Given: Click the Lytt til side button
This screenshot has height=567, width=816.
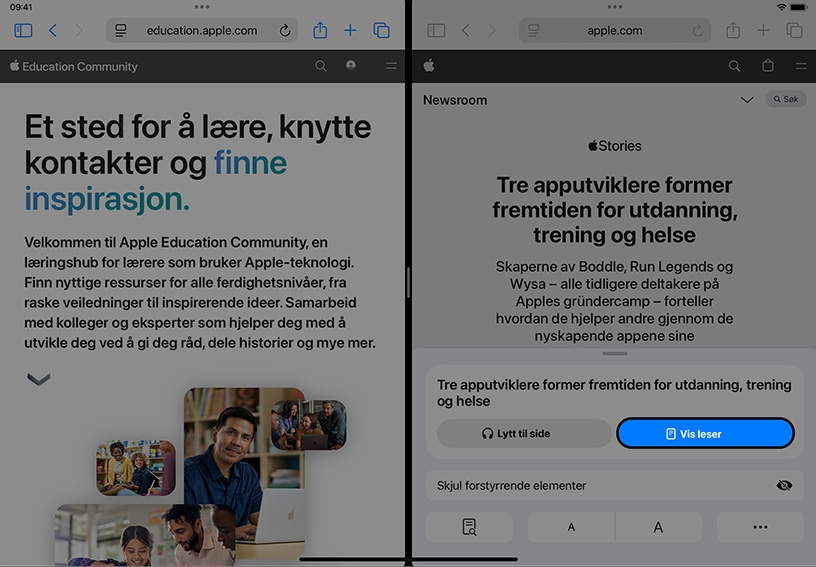Looking at the screenshot, I should pos(524,433).
